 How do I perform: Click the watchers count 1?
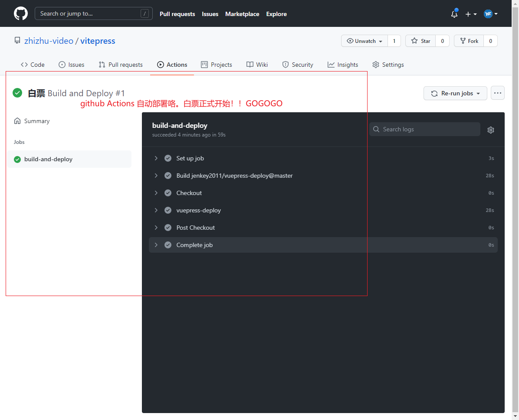pyautogui.click(x=394, y=41)
